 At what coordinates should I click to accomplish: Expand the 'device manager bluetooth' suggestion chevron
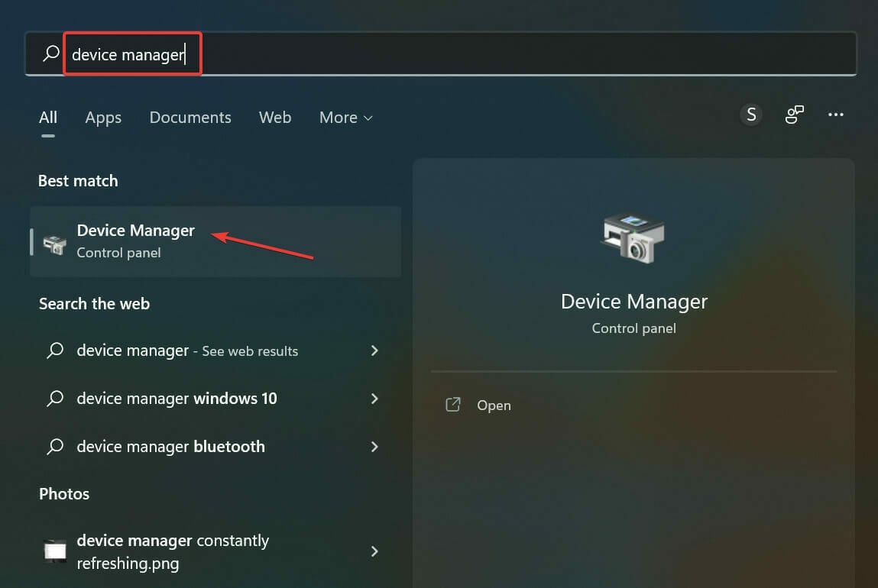(x=374, y=447)
